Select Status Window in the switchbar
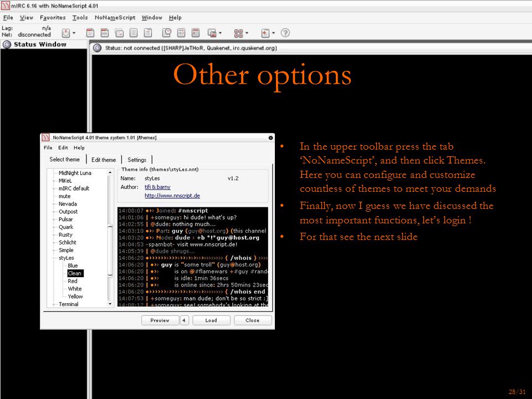 coord(43,44)
